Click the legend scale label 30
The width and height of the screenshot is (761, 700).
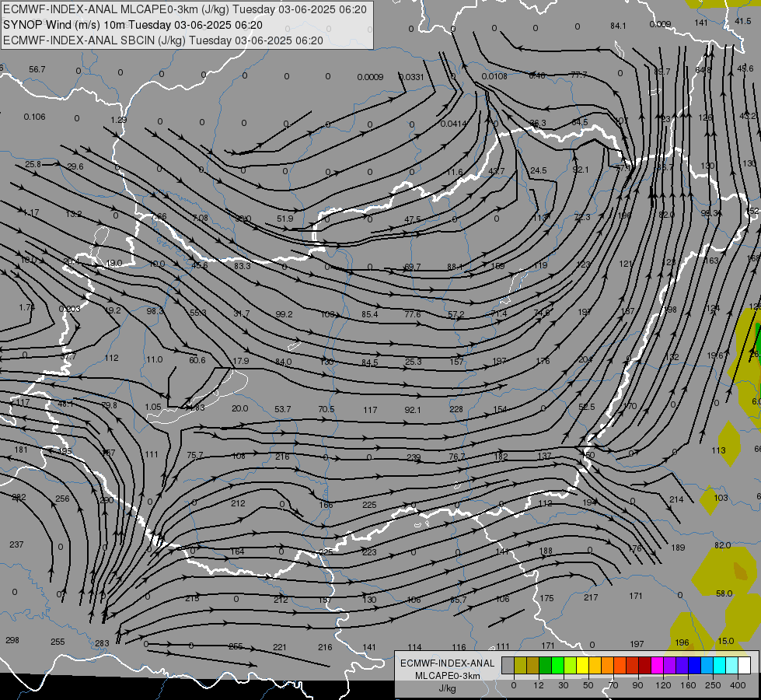click(564, 685)
